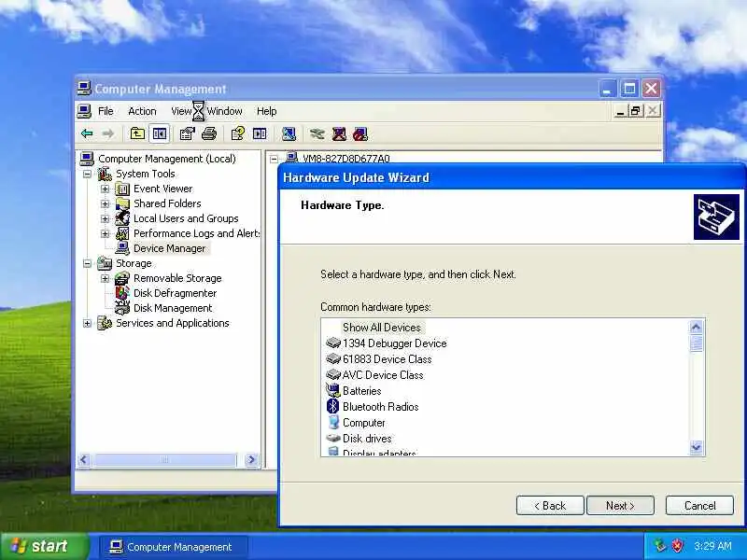This screenshot has height=560, width=747.
Task: Expand the Event Viewer node
Action: pyautogui.click(x=105, y=189)
